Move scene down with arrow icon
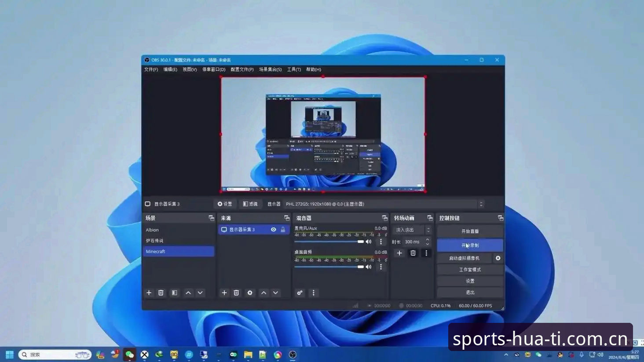This screenshot has width=644, height=362. coord(200,293)
